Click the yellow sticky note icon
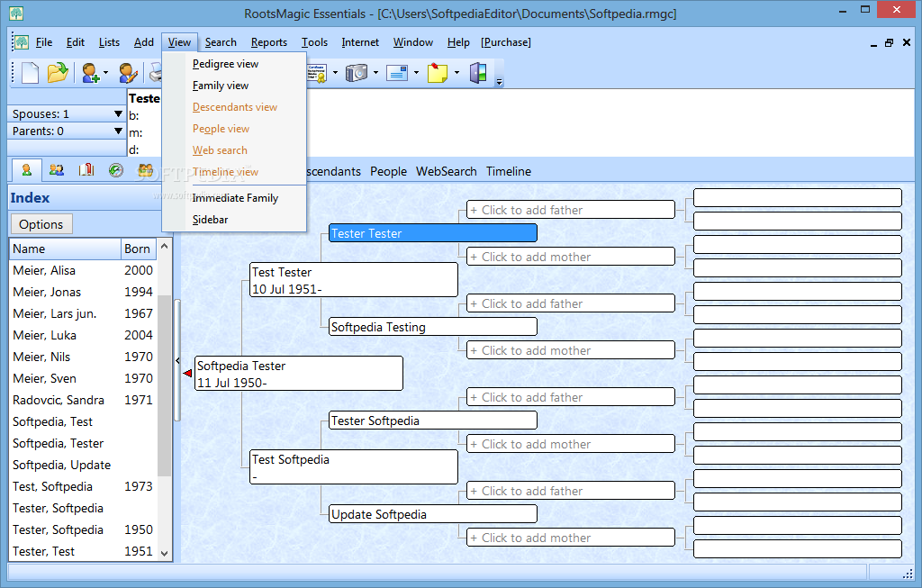 click(438, 73)
